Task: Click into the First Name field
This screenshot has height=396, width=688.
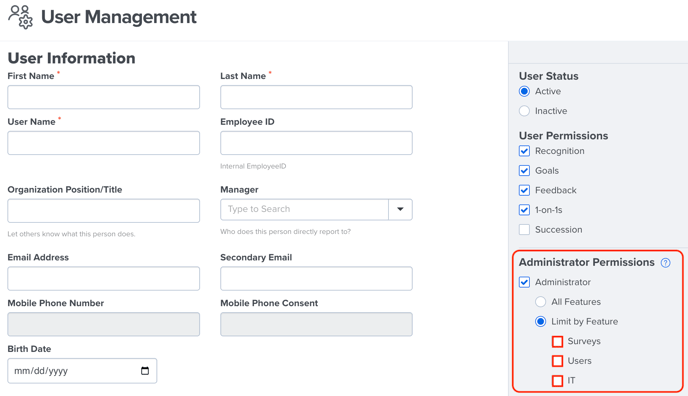Action: pyautogui.click(x=104, y=97)
